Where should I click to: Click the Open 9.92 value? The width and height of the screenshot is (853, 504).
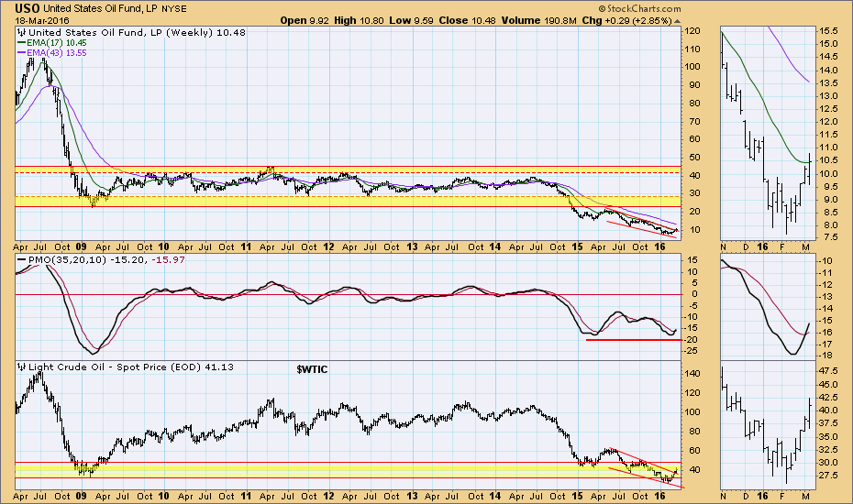click(x=304, y=21)
